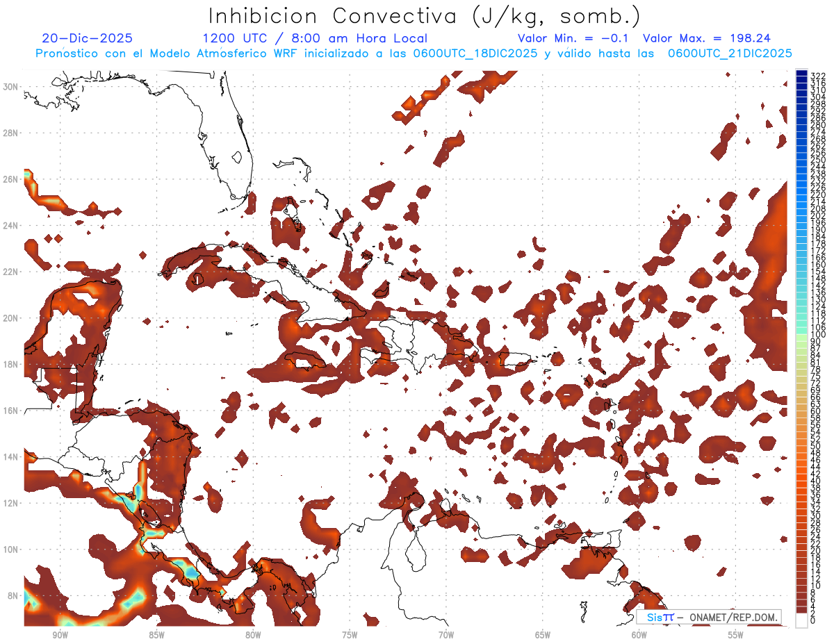This screenshot has height=644, width=834.
Task: Click the '65W' longitude label
Action: 542,634
